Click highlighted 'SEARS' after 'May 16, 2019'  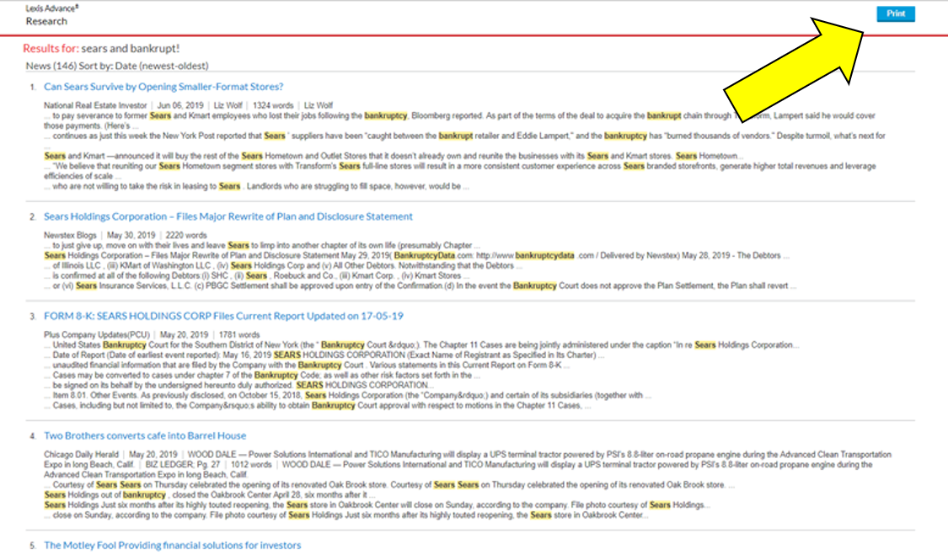click(287, 355)
